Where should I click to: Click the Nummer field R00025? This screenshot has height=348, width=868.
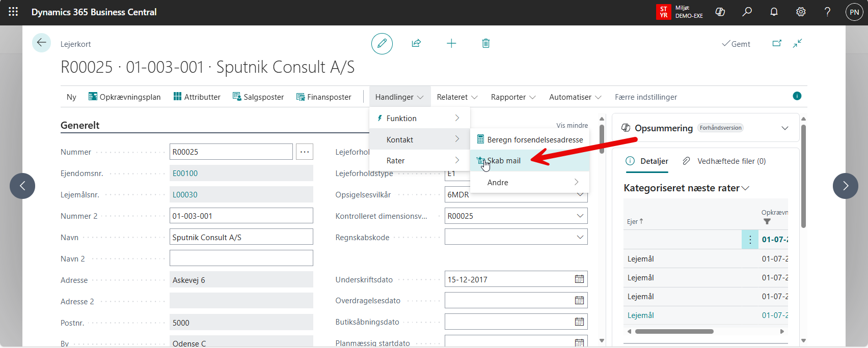point(231,152)
